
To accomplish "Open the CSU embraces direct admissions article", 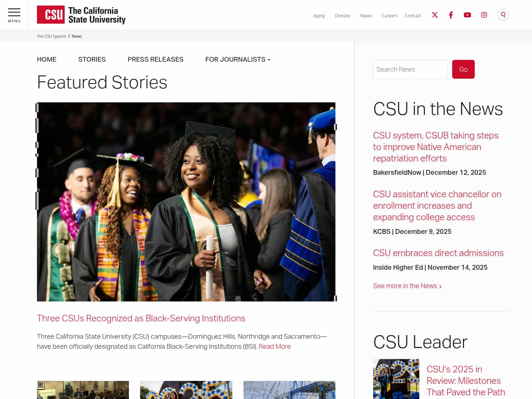I will tap(438, 253).
